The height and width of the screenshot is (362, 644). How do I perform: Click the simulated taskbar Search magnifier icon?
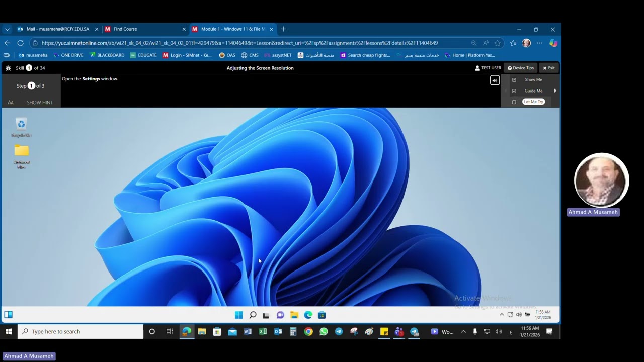point(253,315)
